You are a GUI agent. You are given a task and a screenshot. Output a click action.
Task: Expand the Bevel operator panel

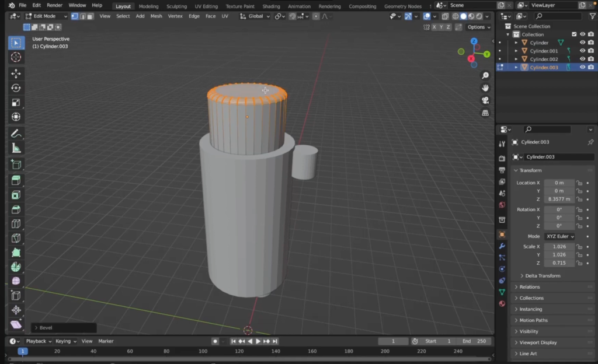click(x=46, y=328)
